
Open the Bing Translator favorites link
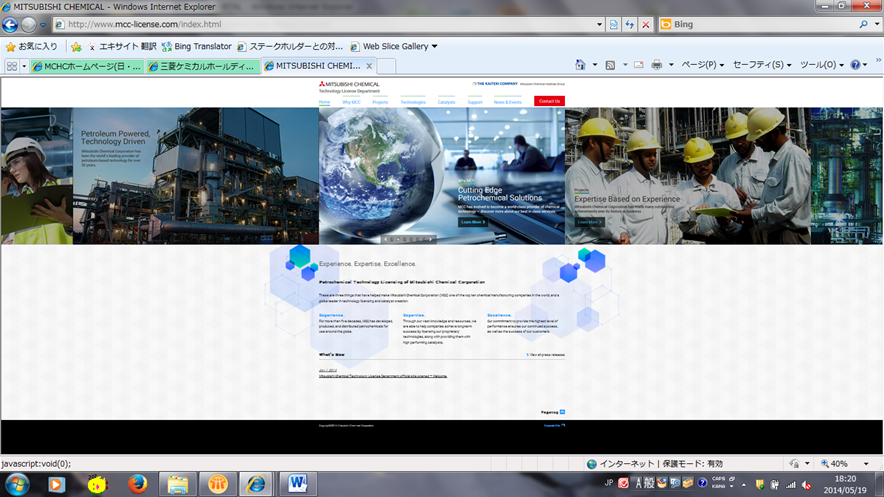point(197,46)
